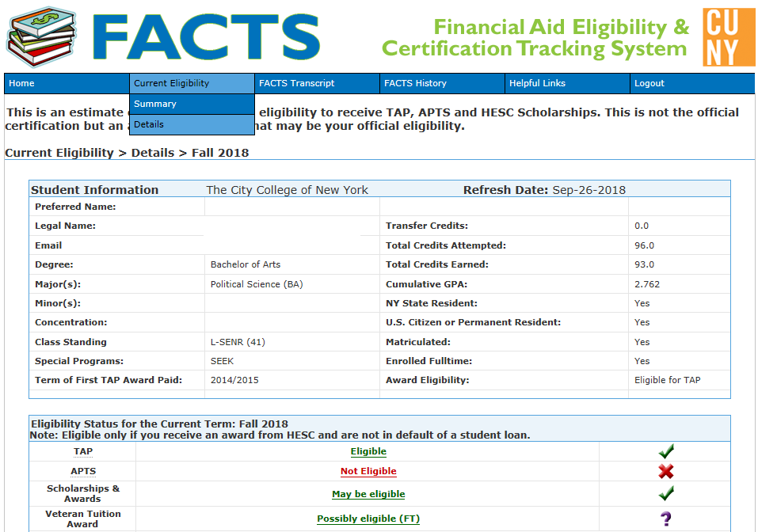Click the 'Veteran Tuition Award' row label

[x=82, y=519]
